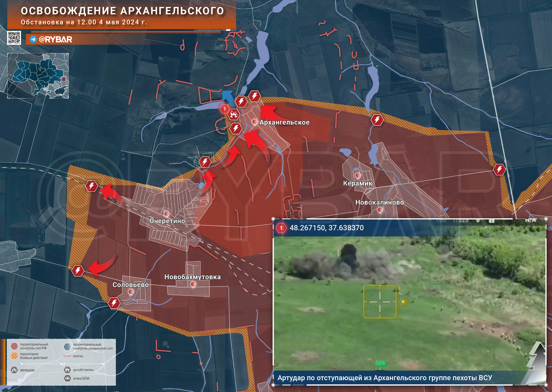The width and height of the screenshot is (552, 392).
Task: Click the lightning icon touching Соловьево's southwest corner
Action: click(x=114, y=303)
